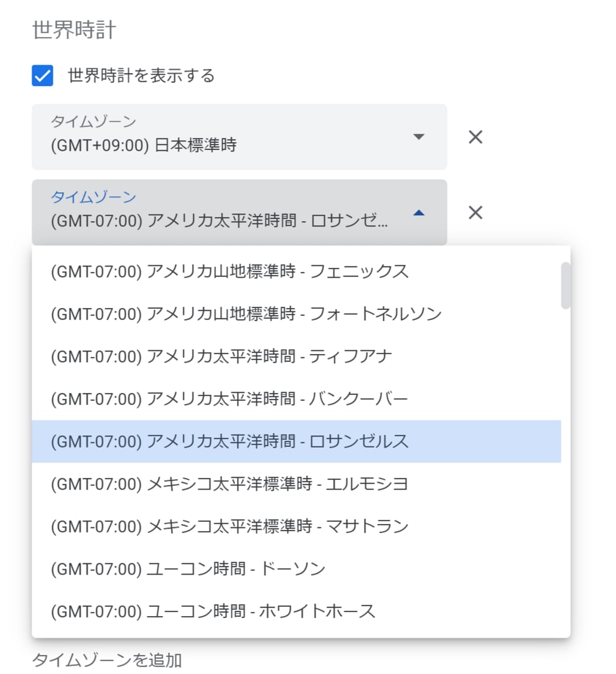Choose ユーコン時間 - ホワイトホース option
Screen dimensions: 616x674
tap(296, 611)
